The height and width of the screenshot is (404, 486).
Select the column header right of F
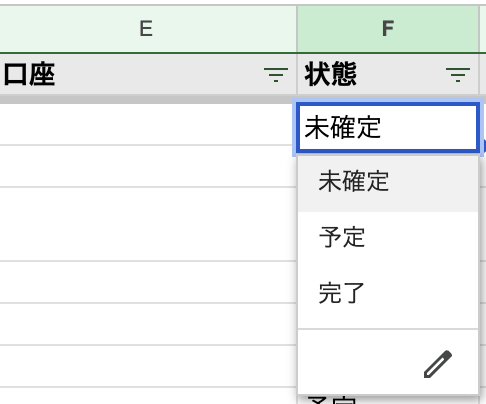point(483,29)
